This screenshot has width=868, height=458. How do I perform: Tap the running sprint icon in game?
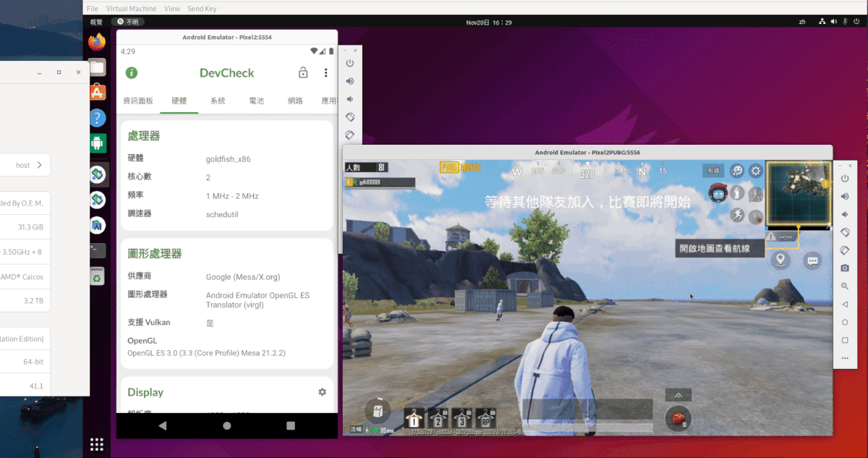(x=737, y=215)
